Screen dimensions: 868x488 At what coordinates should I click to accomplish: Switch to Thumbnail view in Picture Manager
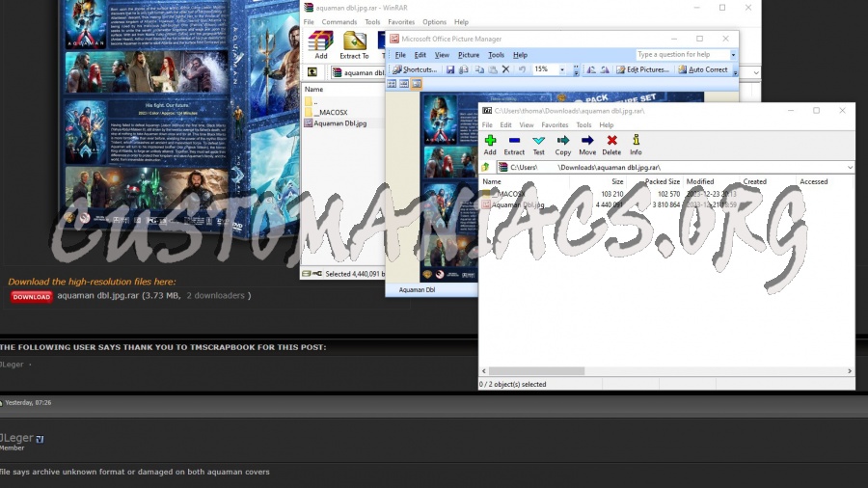tap(392, 84)
